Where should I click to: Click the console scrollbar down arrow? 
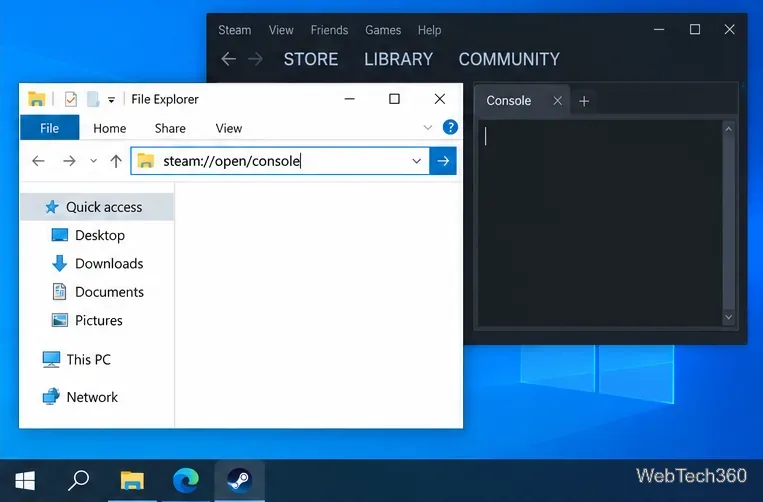pos(728,317)
